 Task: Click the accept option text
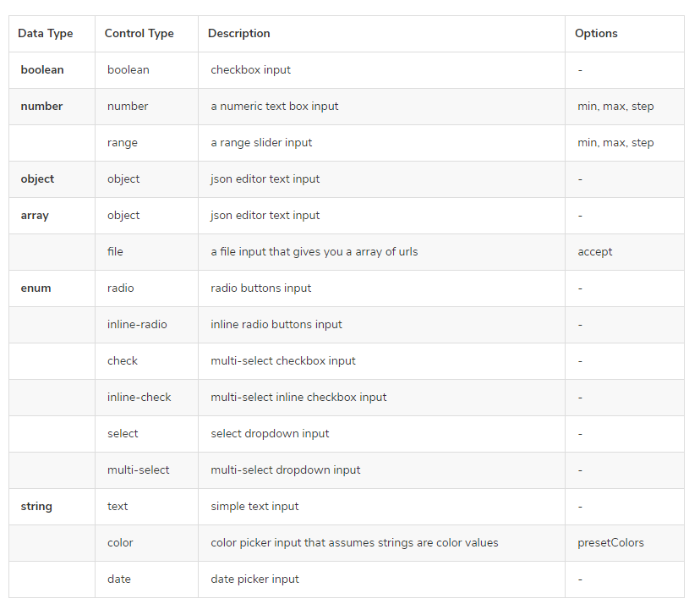[594, 252]
